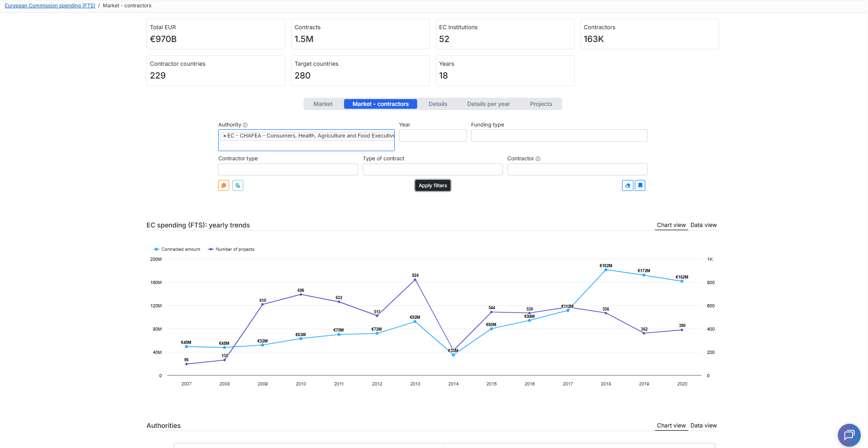Open the Authority multi-select field

tap(306, 140)
